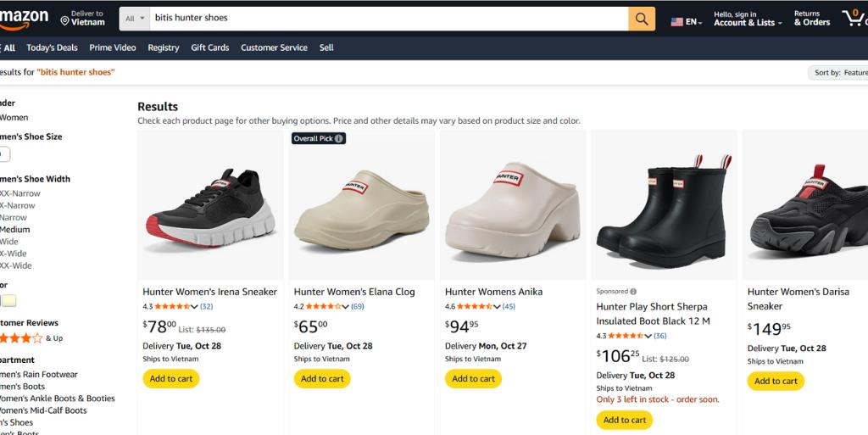Go to the Gift Cards nav item
The width and height of the screenshot is (868, 435).
pyautogui.click(x=209, y=47)
